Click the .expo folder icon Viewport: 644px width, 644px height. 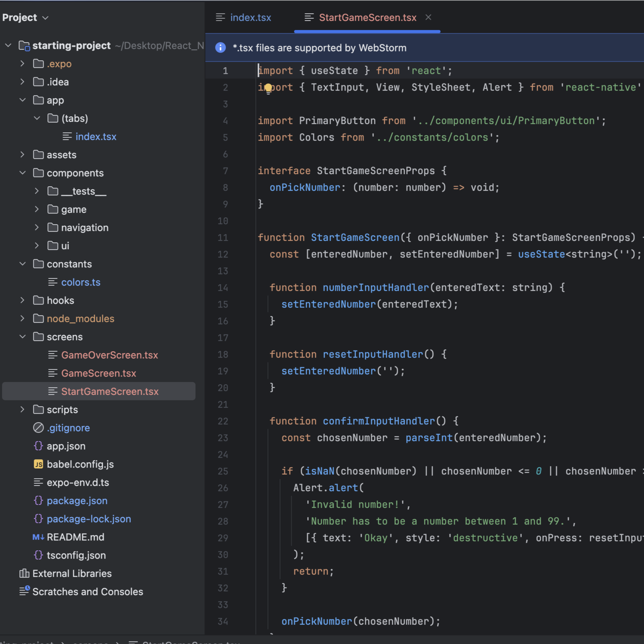coord(38,63)
